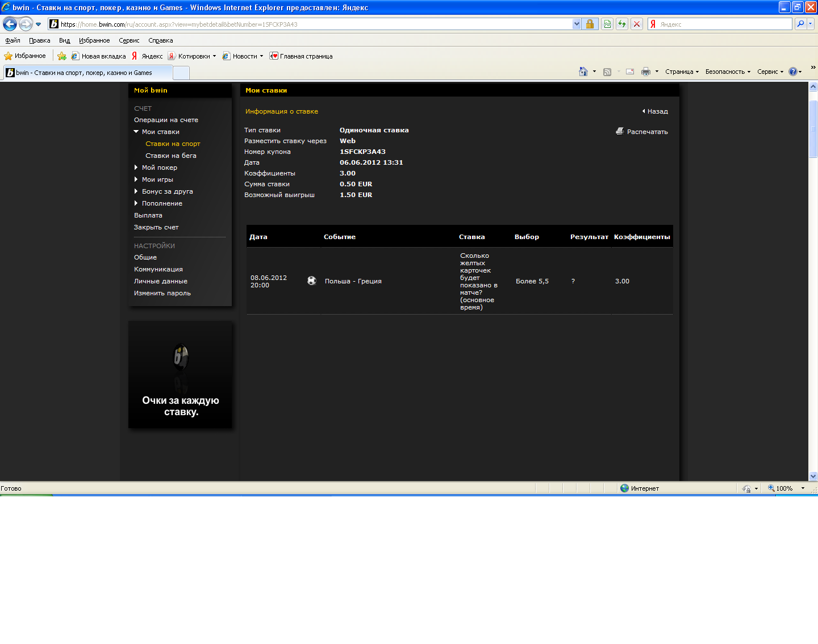Click the red Stop loading icon

pyautogui.click(x=637, y=24)
